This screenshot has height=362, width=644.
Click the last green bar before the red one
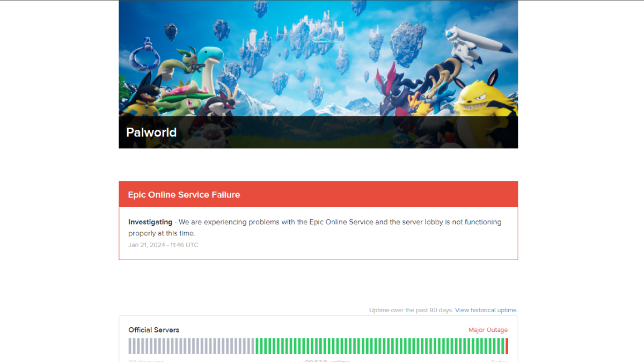[502, 346]
